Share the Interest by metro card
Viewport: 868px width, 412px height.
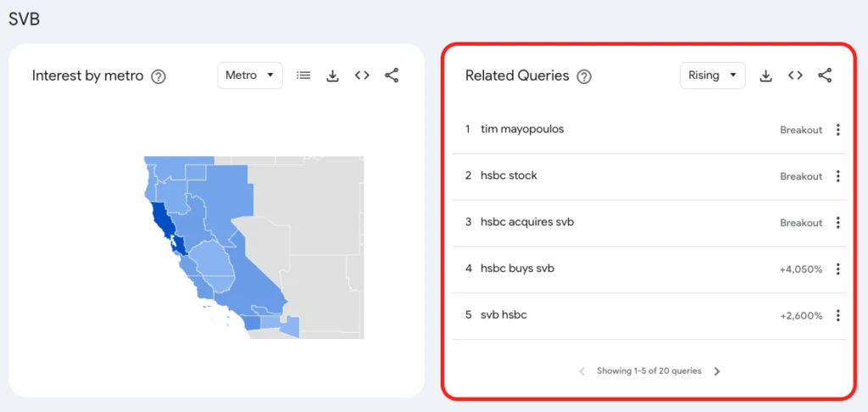(392, 75)
